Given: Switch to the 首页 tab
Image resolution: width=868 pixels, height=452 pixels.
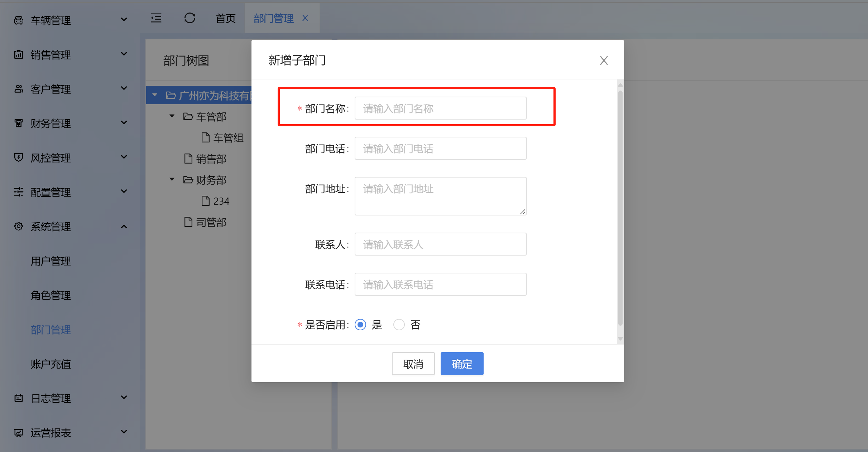Looking at the screenshot, I should coord(225,18).
